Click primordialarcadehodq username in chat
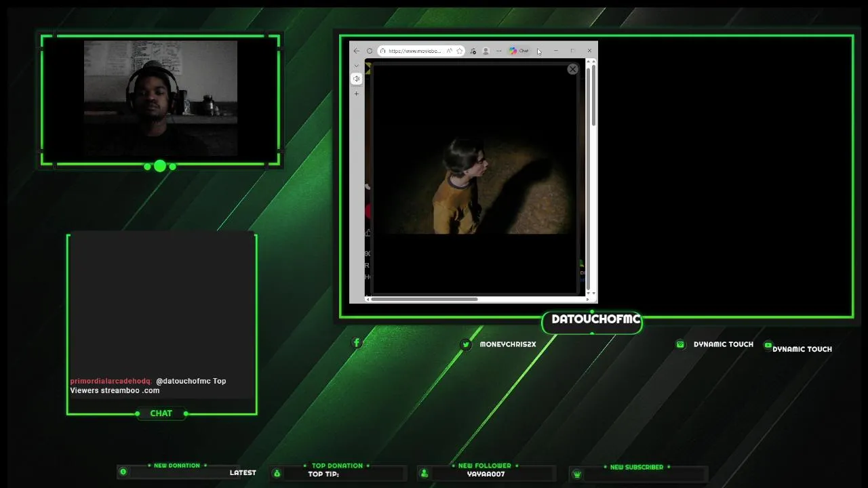 coord(111,381)
